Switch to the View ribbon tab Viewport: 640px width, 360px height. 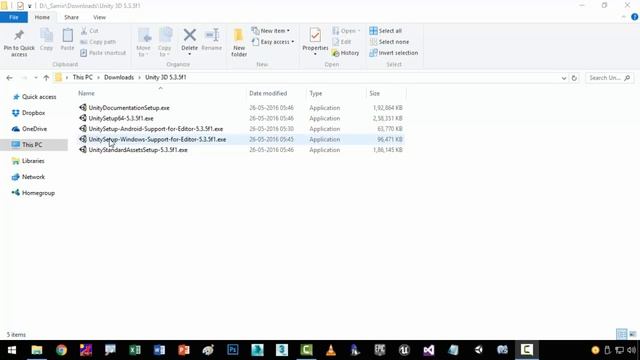(99, 18)
